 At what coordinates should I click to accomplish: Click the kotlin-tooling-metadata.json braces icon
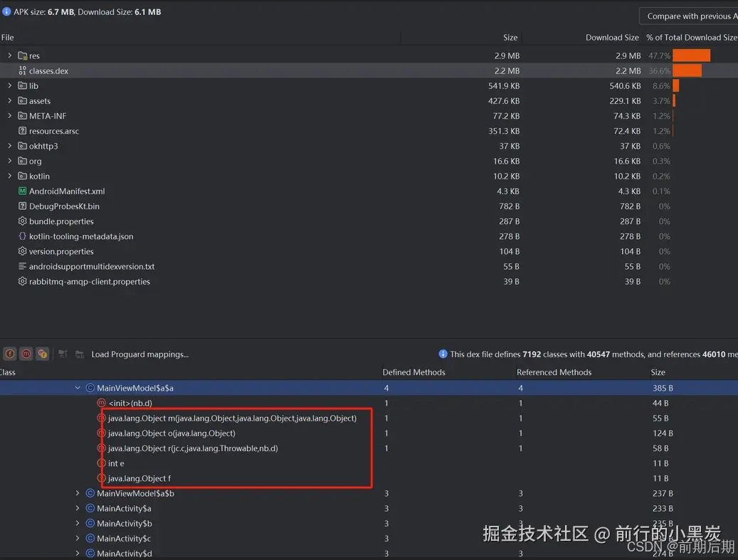tap(22, 236)
